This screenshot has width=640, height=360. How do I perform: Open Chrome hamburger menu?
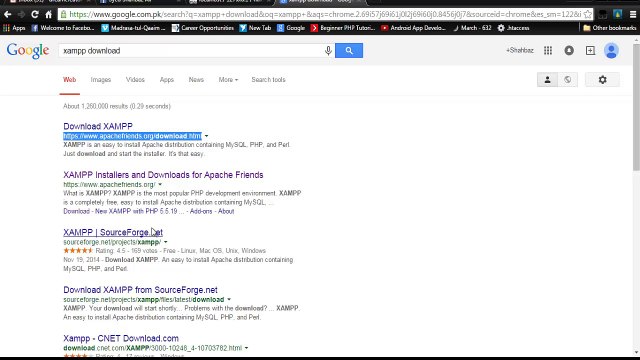coord(633,14)
